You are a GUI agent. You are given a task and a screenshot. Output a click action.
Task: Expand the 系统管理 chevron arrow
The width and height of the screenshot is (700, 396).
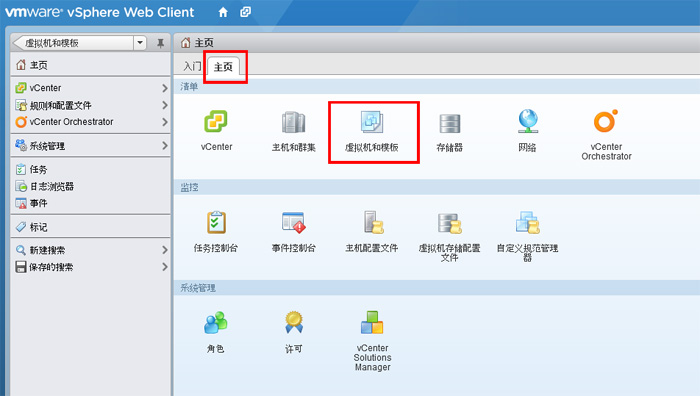[165, 146]
